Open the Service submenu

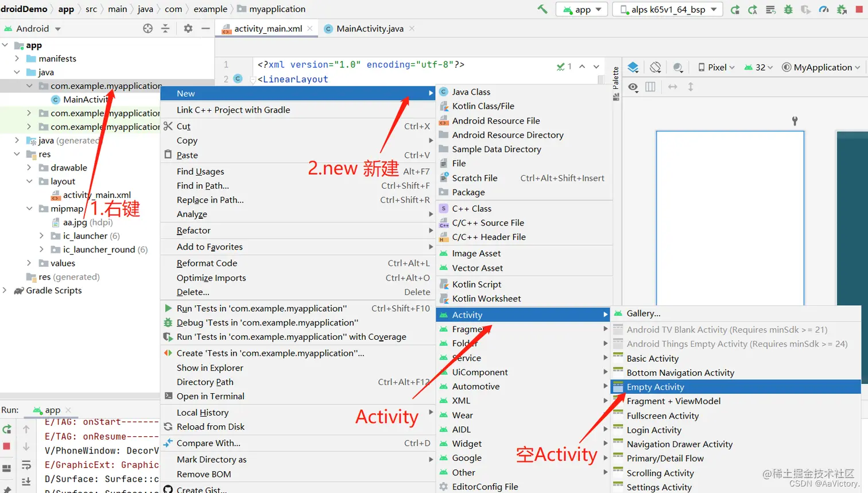tap(522, 358)
